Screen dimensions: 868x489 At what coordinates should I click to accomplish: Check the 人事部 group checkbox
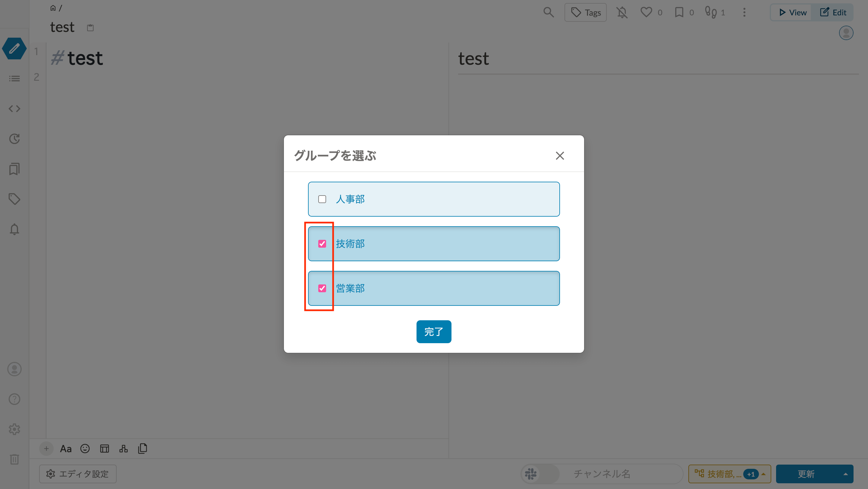[322, 199]
